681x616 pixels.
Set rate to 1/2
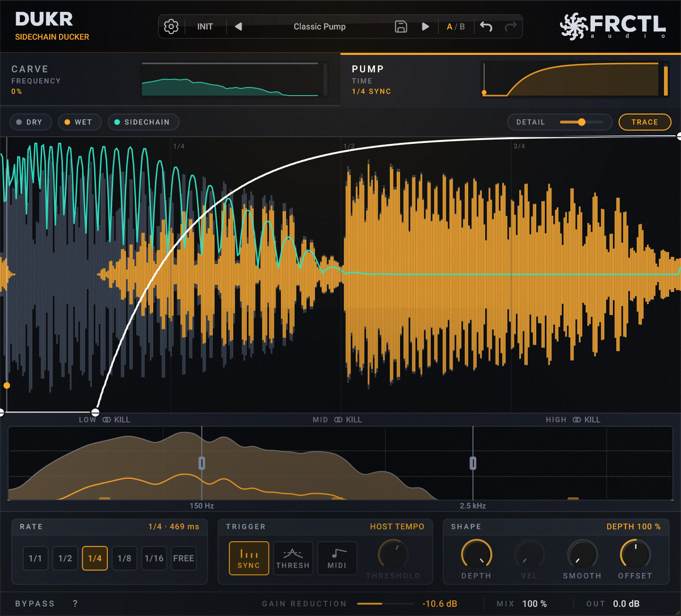65,558
